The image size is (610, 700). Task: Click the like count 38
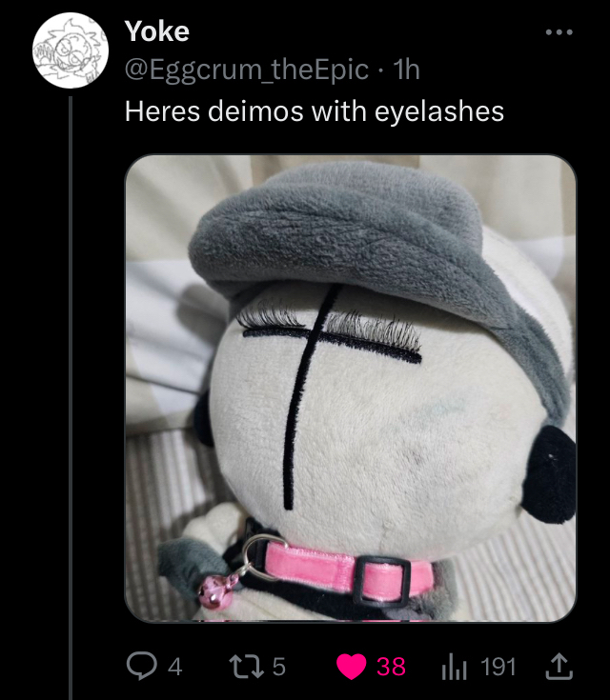coord(391,667)
